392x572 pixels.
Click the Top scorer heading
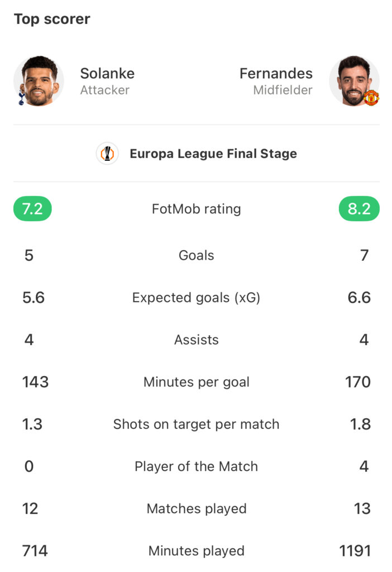tap(52, 19)
